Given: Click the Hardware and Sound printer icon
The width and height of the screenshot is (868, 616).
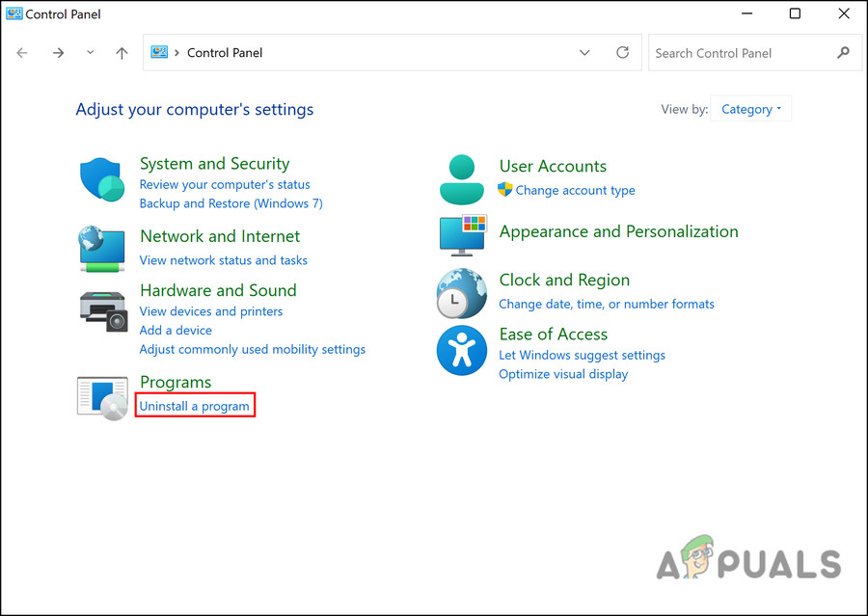Looking at the screenshot, I should point(102,309).
